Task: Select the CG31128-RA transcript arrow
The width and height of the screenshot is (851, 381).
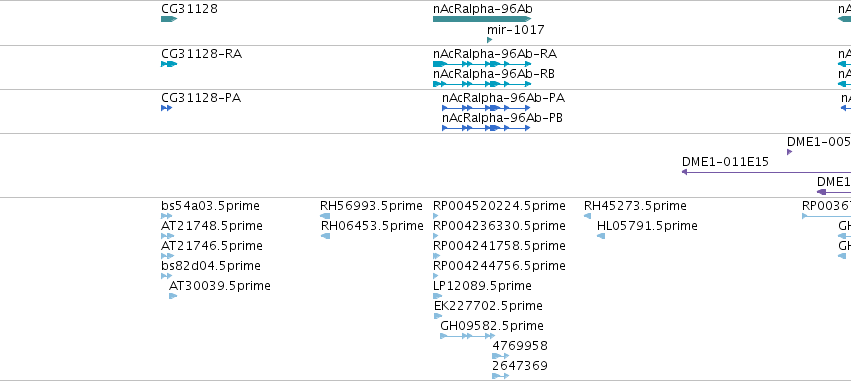Action: (169, 64)
